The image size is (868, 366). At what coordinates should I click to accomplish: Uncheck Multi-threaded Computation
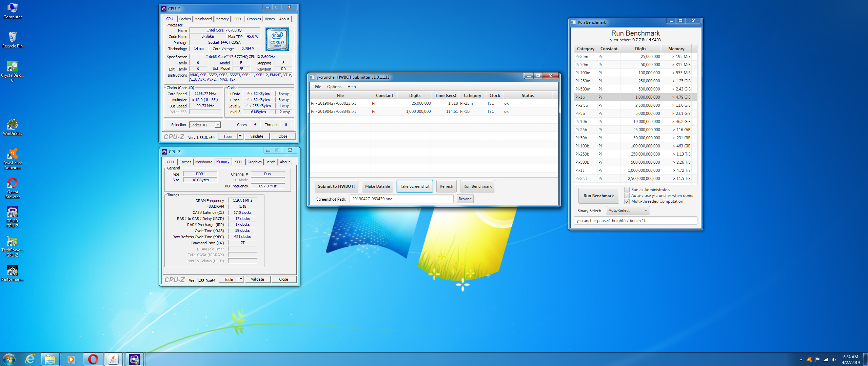pos(627,201)
